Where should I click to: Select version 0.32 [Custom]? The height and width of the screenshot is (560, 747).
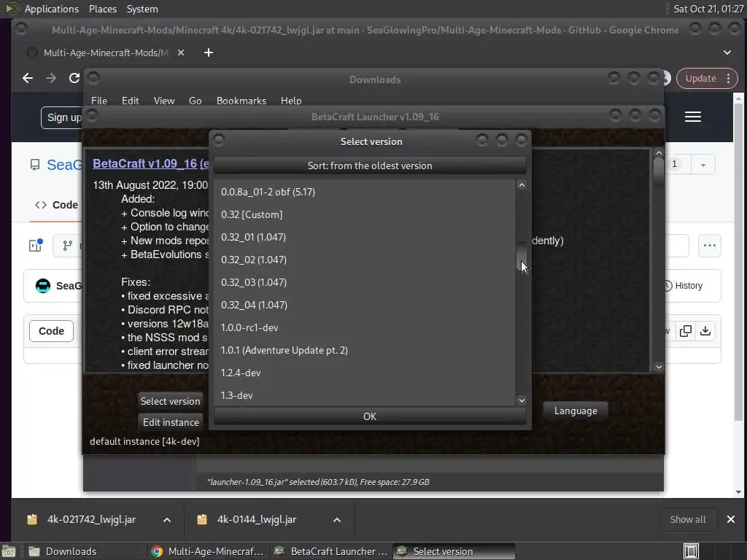click(x=365, y=214)
